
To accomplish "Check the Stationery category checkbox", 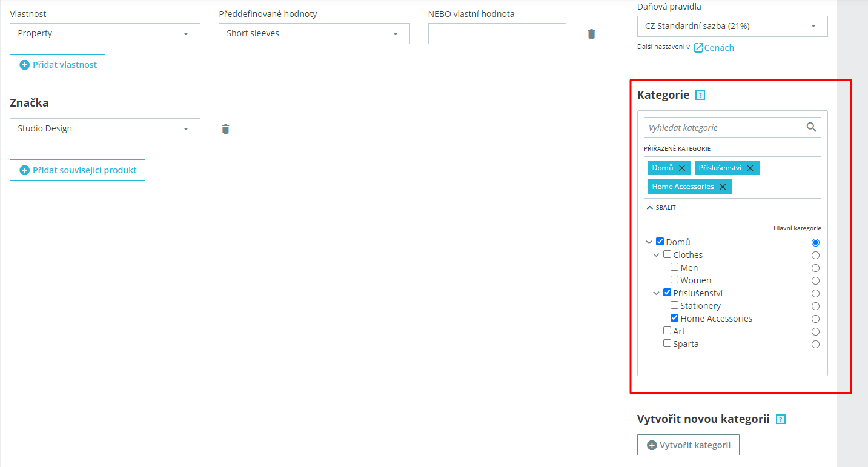I will pos(675,305).
